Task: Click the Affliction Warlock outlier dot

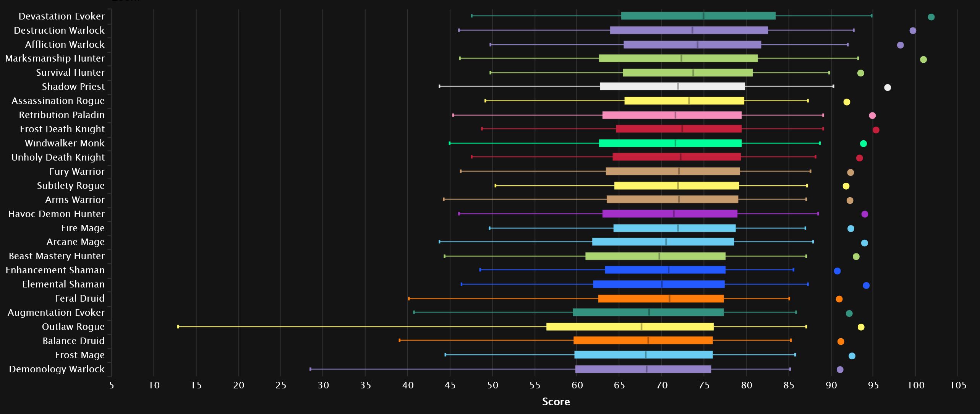Action: coord(901,45)
